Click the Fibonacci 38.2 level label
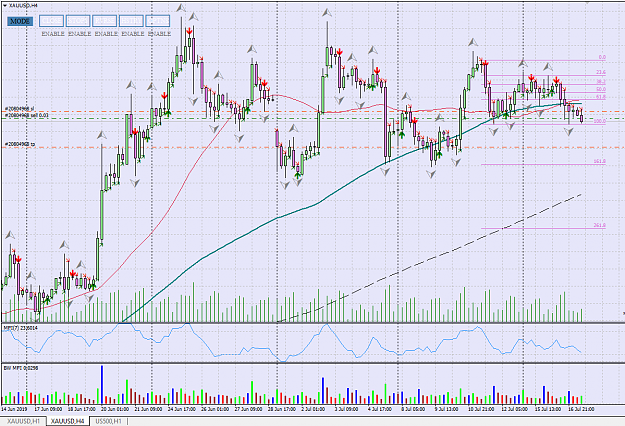Viewport: 625px width, 426px height. (x=601, y=82)
